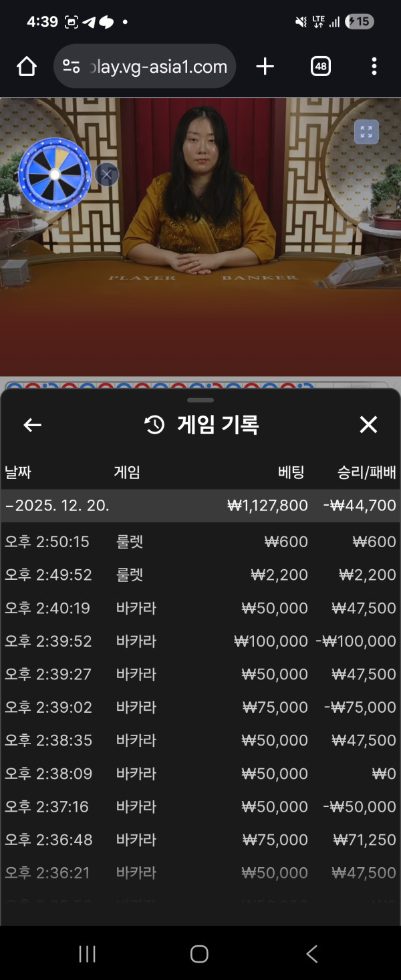Select the 오후 2:50:15 룰렛 record
The height and width of the screenshot is (980, 401).
coord(200,542)
